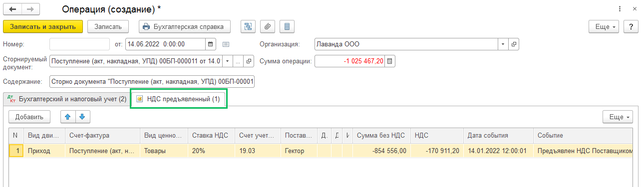The width and height of the screenshot is (644, 187).
Task: Open calculator for Сумма операции
Action: point(390,61)
